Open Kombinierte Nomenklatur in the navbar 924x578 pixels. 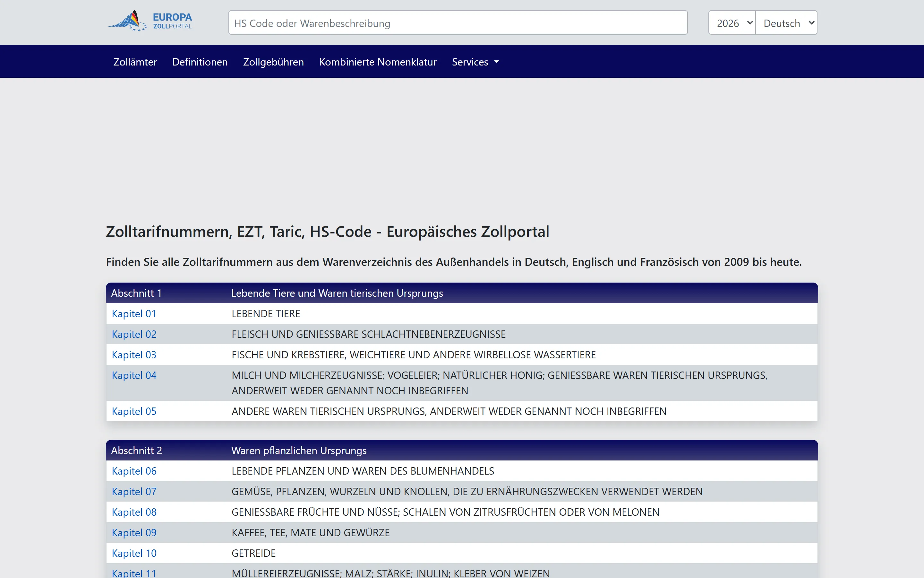click(x=378, y=62)
